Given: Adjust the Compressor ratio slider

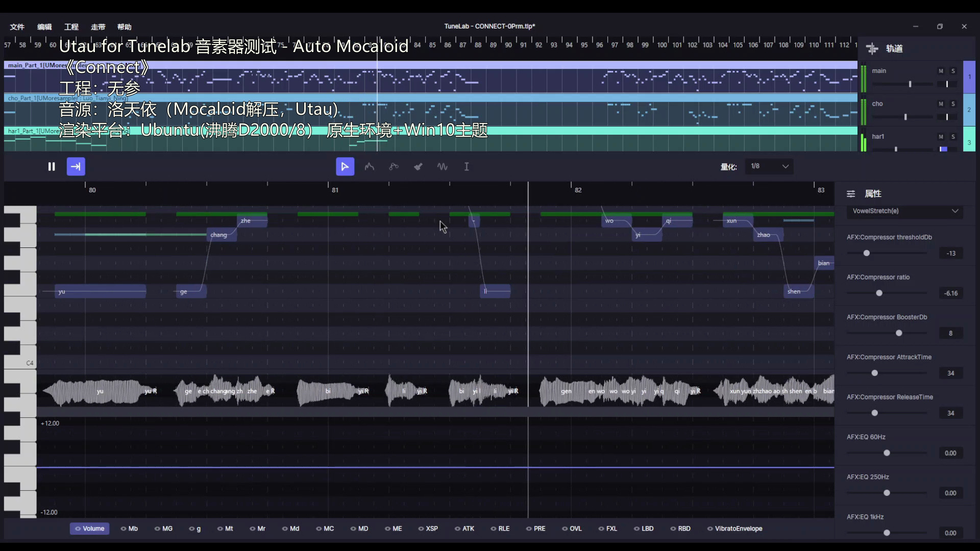Looking at the screenshot, I should click(887, 293).
